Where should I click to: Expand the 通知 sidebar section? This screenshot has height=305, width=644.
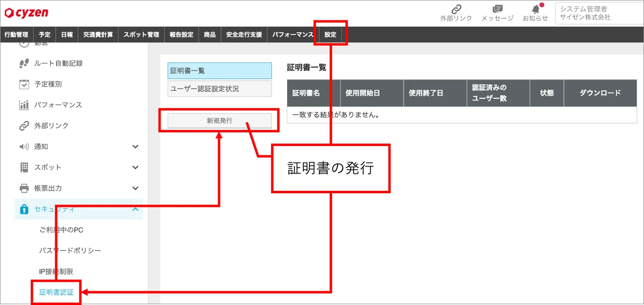coord(135,146)
